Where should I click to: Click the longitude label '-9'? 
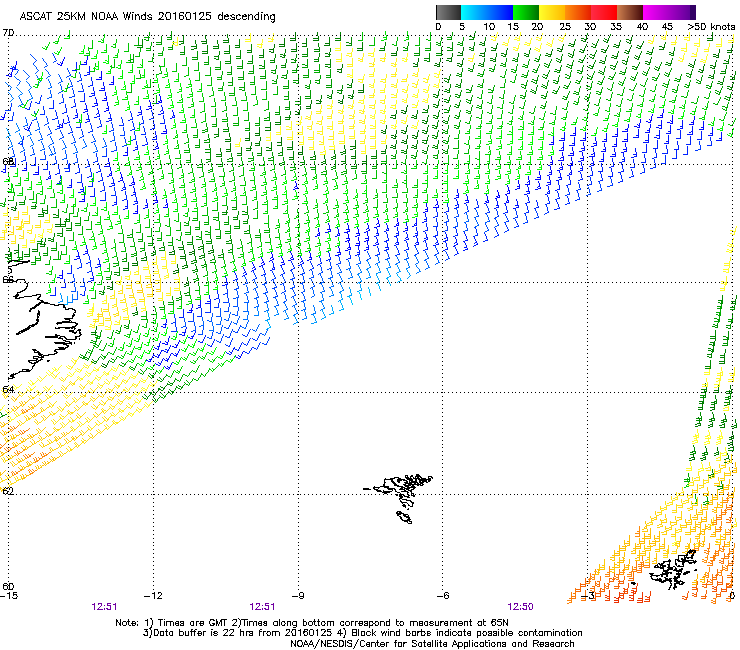298,596
